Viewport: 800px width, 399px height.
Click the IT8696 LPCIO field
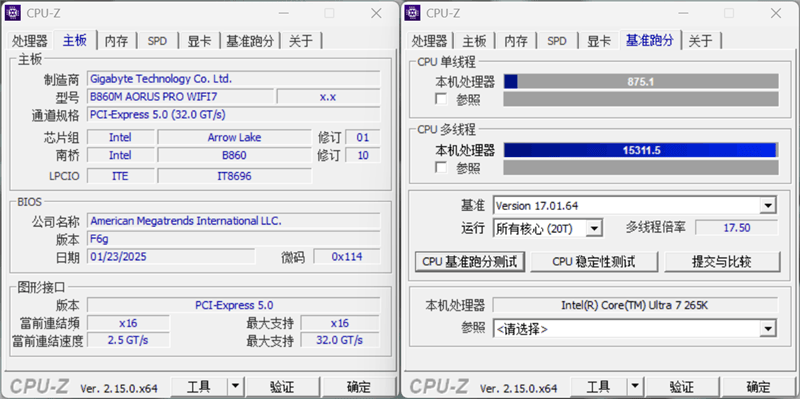click(x=234, y=176)
